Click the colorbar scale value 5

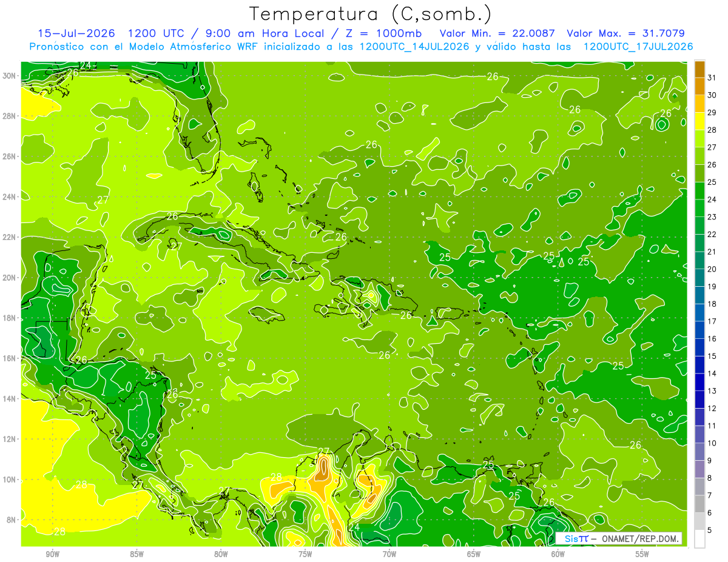point(710,530)
